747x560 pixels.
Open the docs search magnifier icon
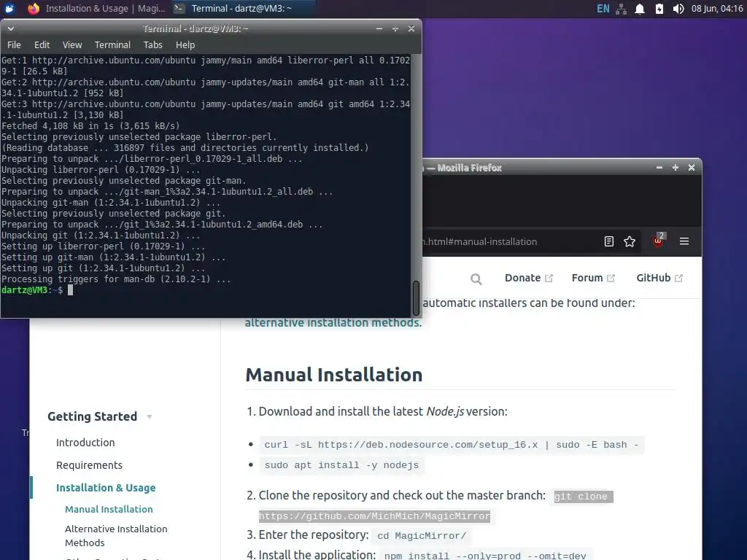(476, 279)
